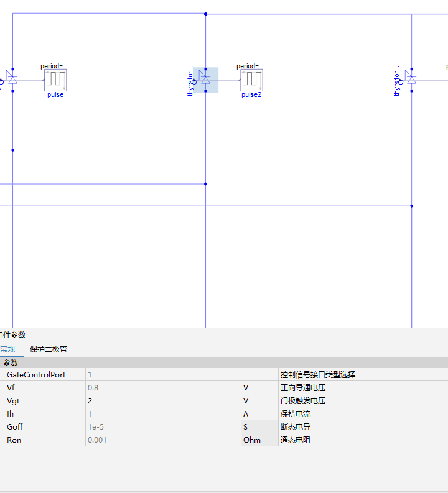The width and height of the screenshot is (448, 493).
Task: Click the S unit cell for Goff
Action: pos(260,426)
